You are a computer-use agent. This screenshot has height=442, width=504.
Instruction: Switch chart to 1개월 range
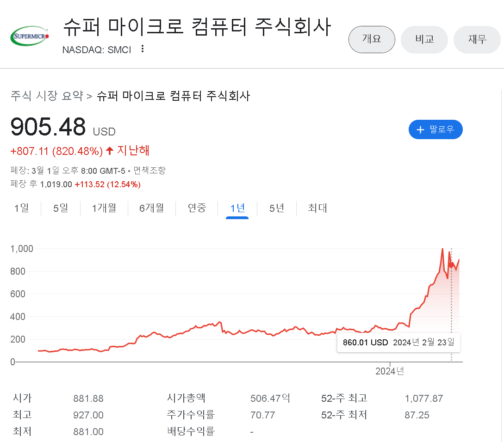pos(104,208)
